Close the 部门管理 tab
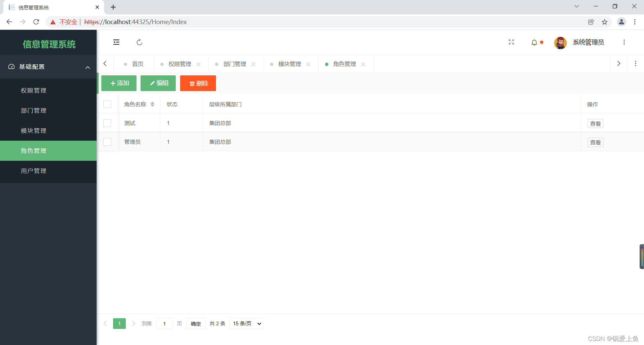This screenshot has height=345, width=644. click(x=254, y=64)
